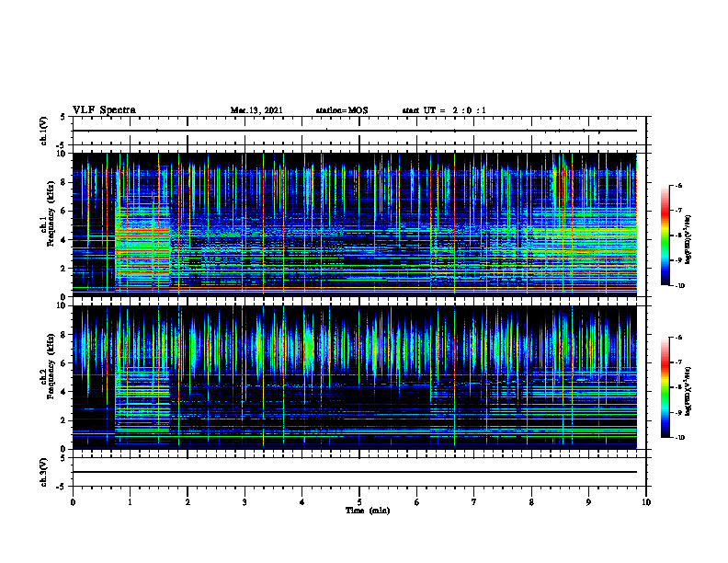Click time axis tick label "1"
Viewport: 728px width, 563px height.
point(130,502)
